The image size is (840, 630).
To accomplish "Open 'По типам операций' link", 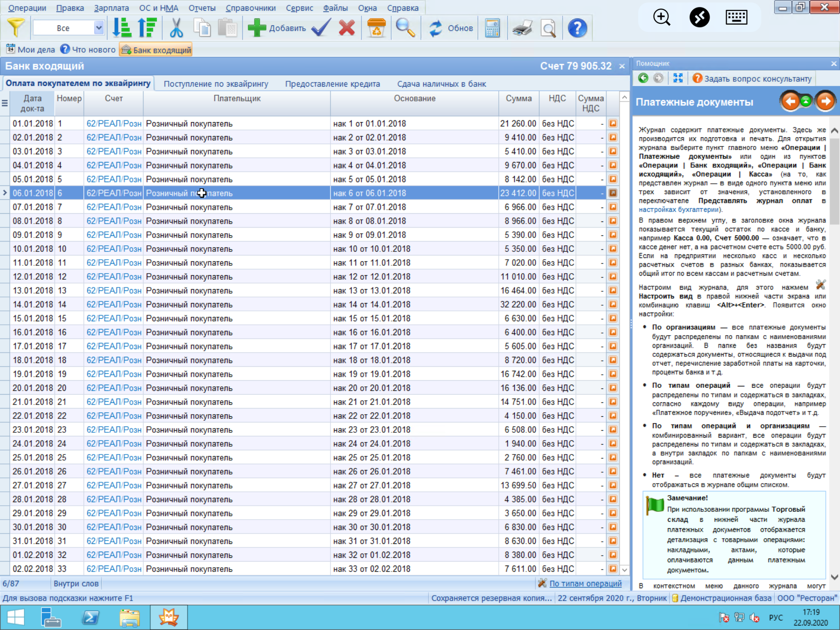I will [585, 583].
